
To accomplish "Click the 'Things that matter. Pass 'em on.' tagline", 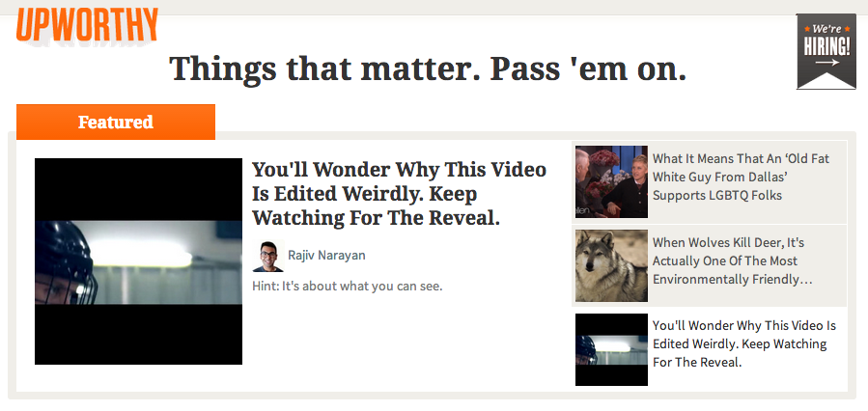I will [428, 68].
